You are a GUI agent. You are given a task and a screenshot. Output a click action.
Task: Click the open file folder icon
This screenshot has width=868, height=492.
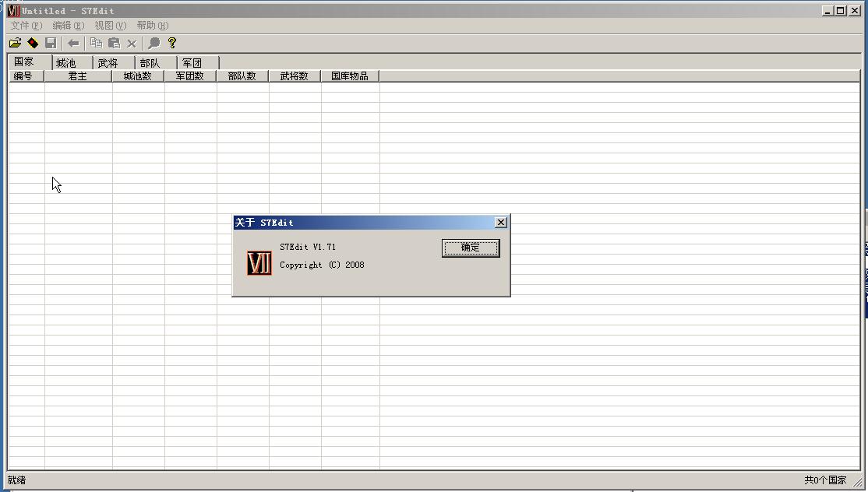click(15, 43)
